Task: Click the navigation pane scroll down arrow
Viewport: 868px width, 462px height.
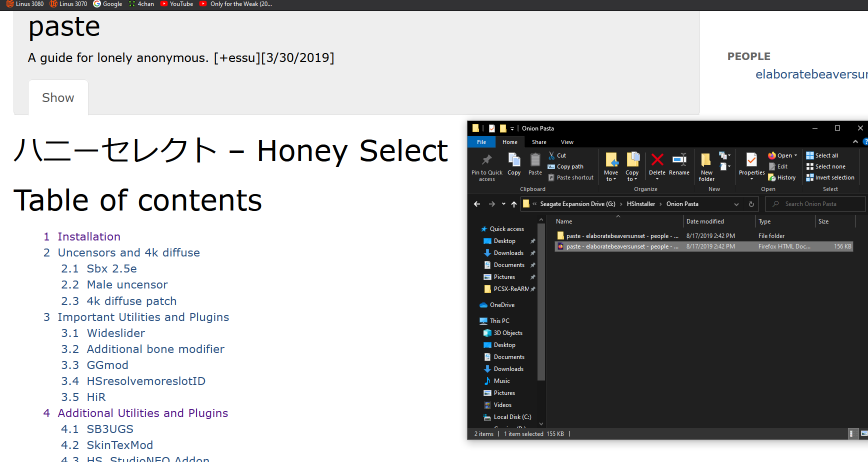Action: pyautogui.click(x=541, y=424)
